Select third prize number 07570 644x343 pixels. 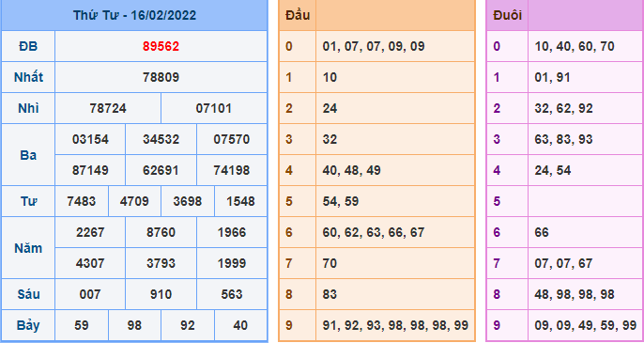pyautogui.click(x=232, y=139)
